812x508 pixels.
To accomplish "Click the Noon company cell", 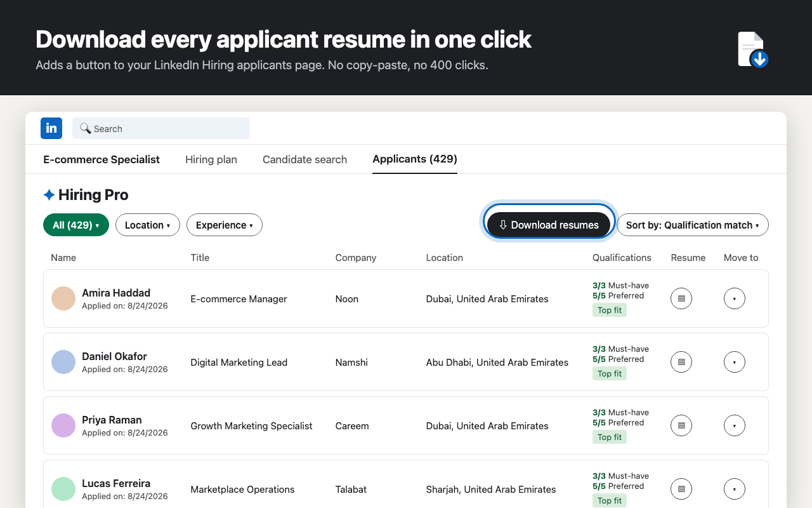I will 347,298.
